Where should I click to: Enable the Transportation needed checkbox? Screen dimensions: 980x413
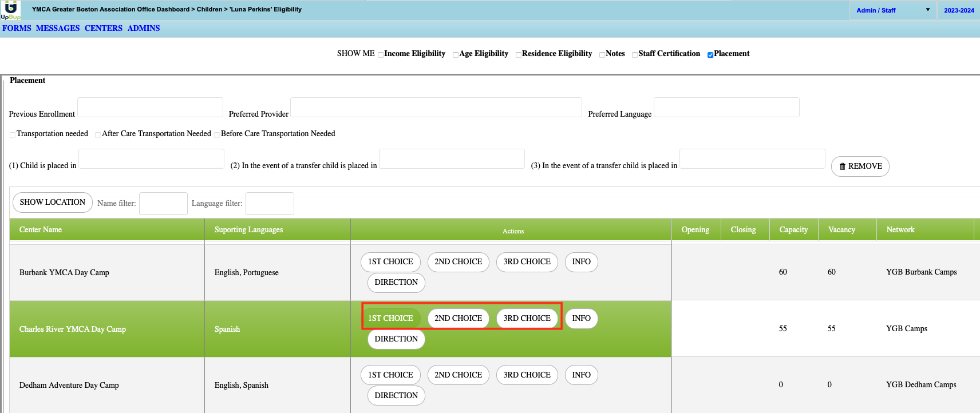point(13,135)
